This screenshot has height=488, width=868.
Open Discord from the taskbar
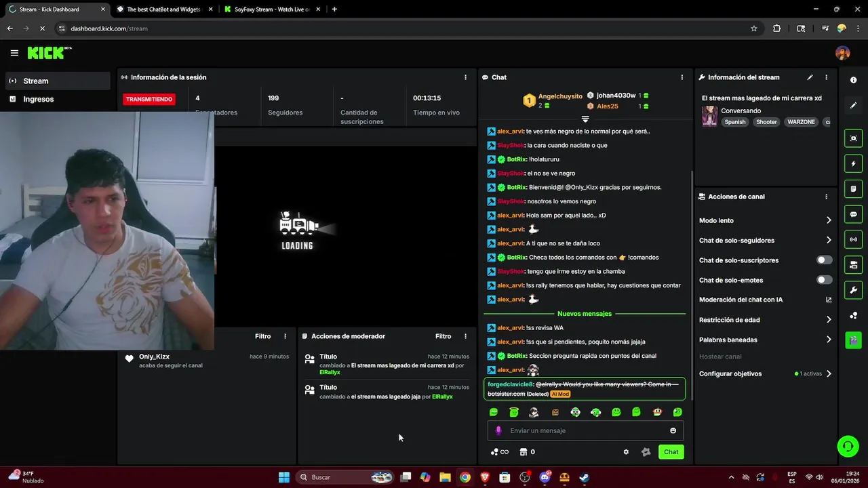(x=545, y=477)
